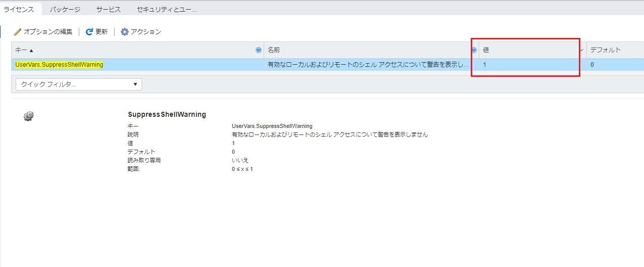
Task: Click the SuppressShellWarning gear icon in details
Action: tap(28, 116)
